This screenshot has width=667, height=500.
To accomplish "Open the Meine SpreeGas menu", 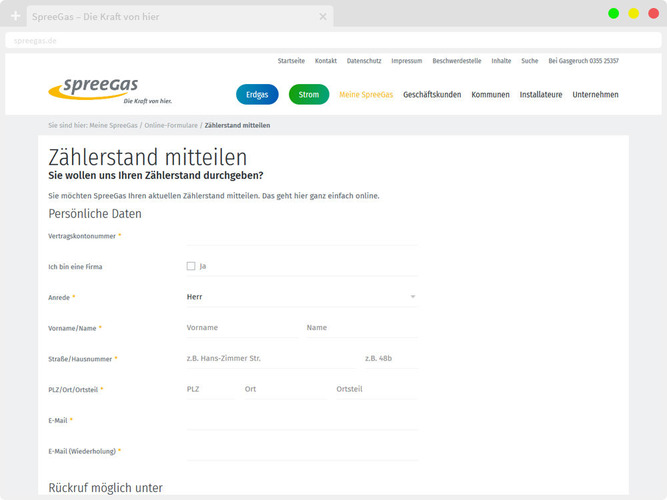I will coord(366,95).
